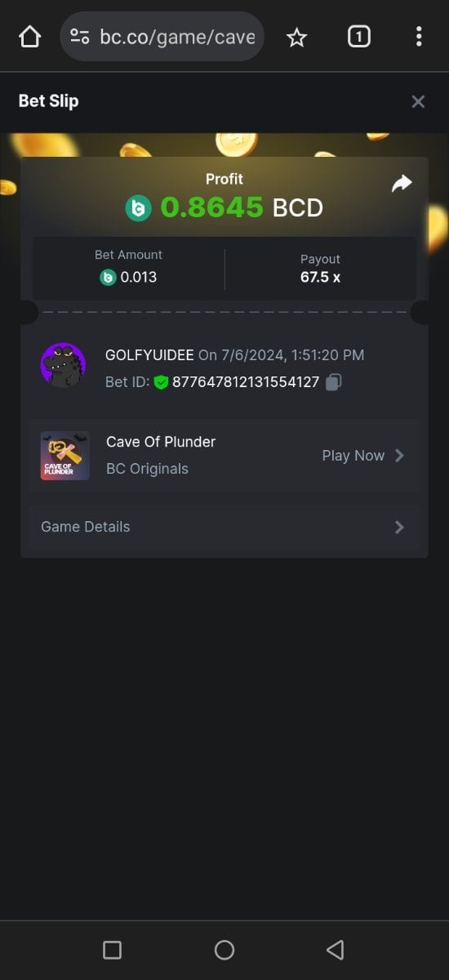Expand the Game Details row
This screenshot has width=449, height=980.
(224, 527)
